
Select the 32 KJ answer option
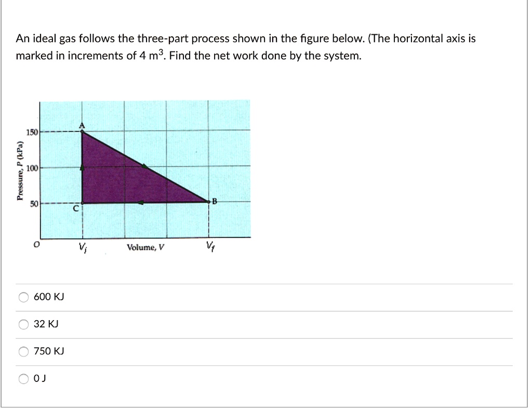point(23,323)
